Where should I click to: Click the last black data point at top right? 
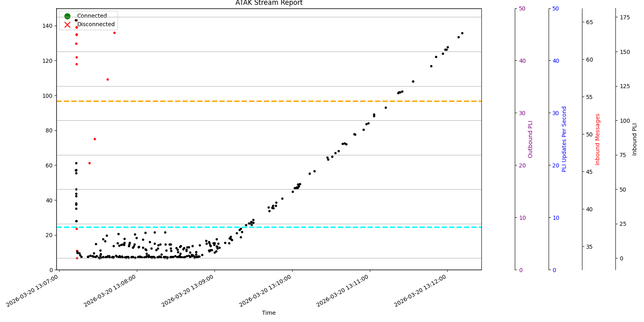tap(462, 33)
